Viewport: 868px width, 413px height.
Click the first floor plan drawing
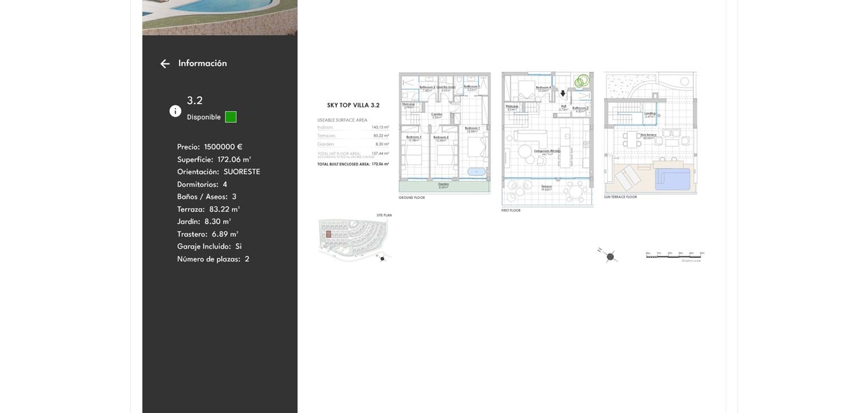tap(548, 139)
